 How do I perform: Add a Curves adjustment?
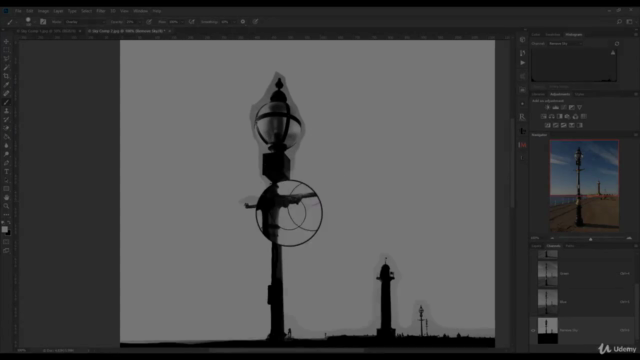click(x=564, y=107)
